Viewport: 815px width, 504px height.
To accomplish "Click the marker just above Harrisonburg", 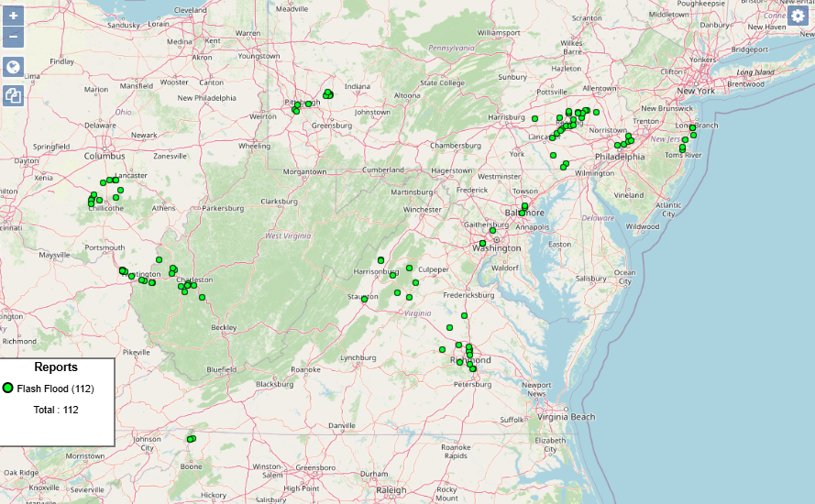I will click(x=380, y=260).
